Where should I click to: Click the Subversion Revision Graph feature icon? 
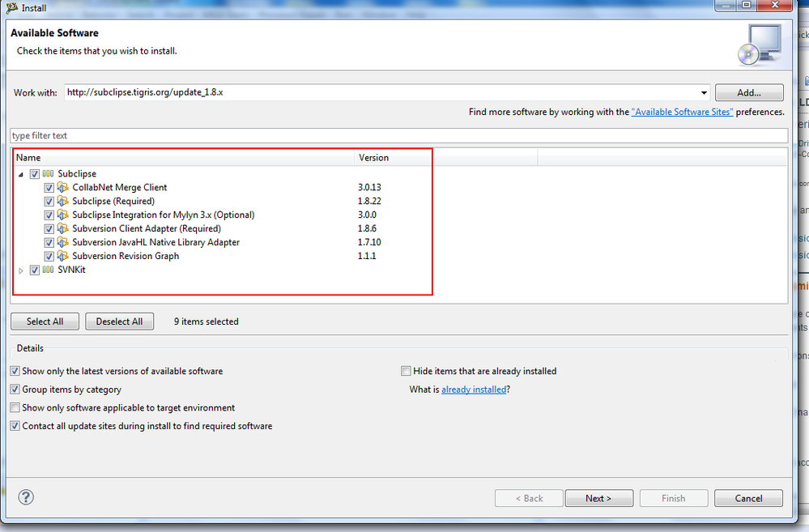click(62, 256)
